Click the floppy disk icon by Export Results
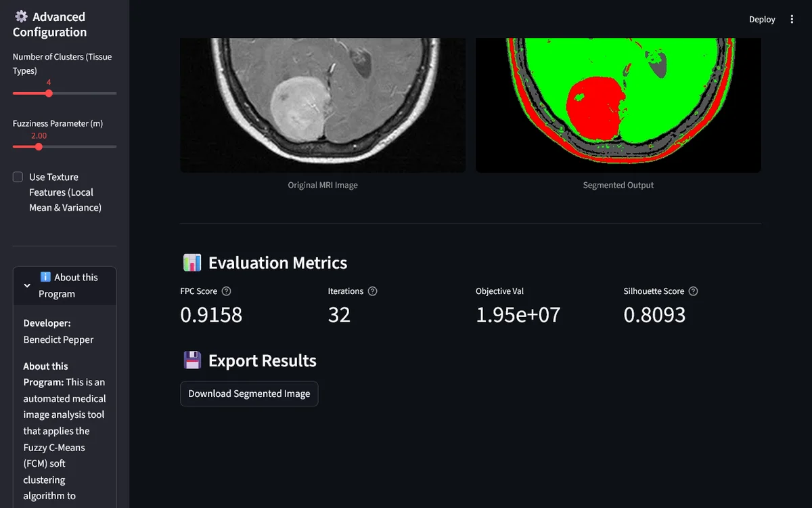812x508 pixels. (x=192, y=360)
